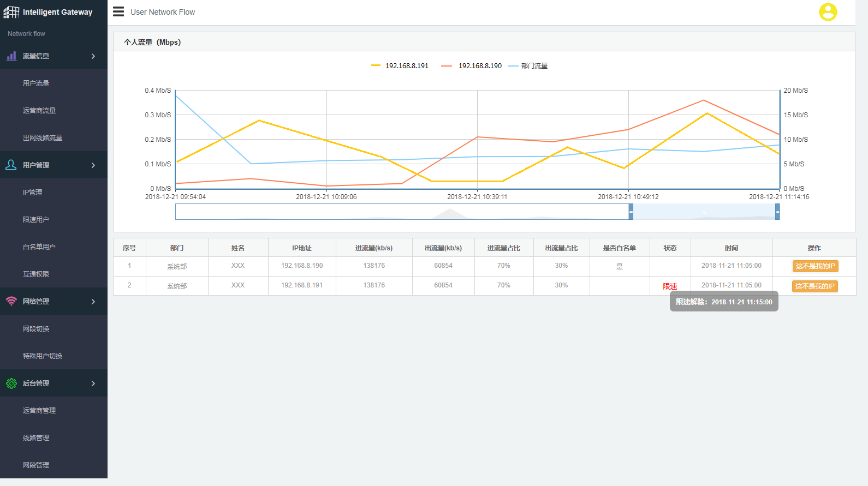This screenshot has width=868, height=486.
Task: Click 这不是我的IP button for 192.168.8.191
Action: 815,286
